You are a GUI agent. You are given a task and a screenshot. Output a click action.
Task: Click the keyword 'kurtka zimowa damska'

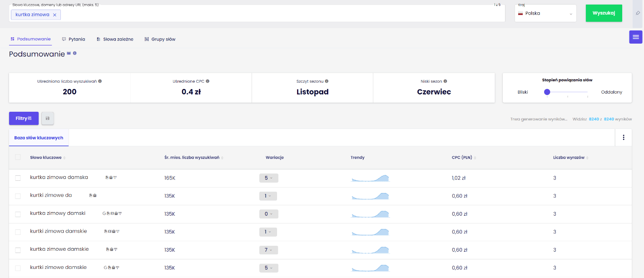pos(59,177)
